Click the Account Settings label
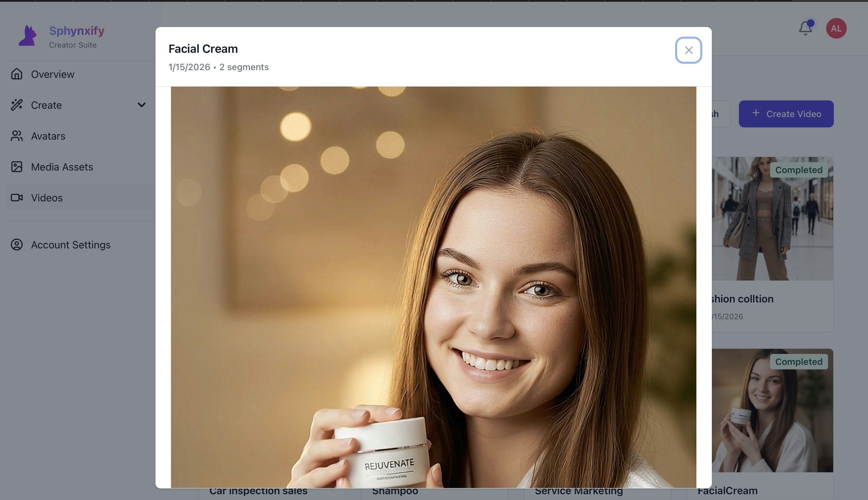The image size is (868, 500). click(x=71, y=245)
